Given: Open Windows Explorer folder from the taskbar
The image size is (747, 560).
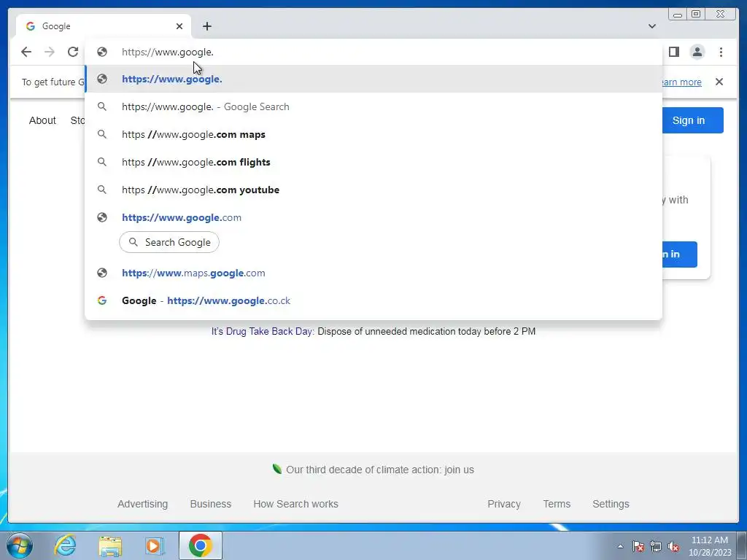Looking at the screenshot, I should [110, 545].
